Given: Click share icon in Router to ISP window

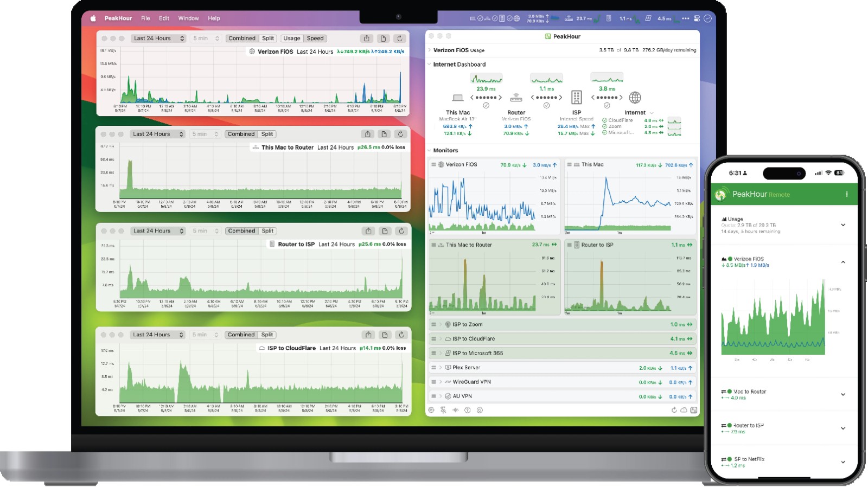Looking at the screenshot, I should pos(368,231).
